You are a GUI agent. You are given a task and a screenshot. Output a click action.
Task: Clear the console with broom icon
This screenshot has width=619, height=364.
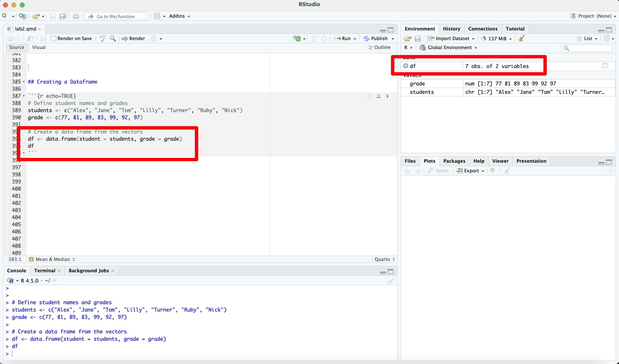coord(391,280)
